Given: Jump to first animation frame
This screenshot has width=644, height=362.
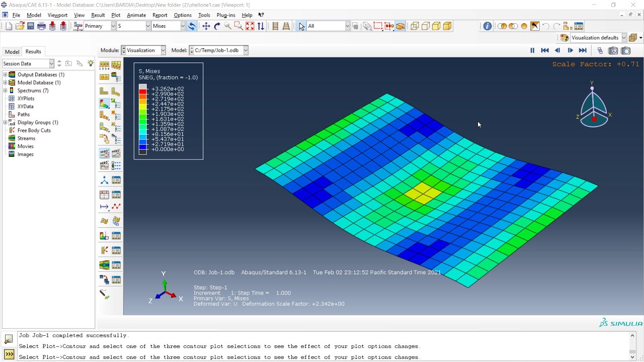Looking at the screenshot, I should 545,50.
